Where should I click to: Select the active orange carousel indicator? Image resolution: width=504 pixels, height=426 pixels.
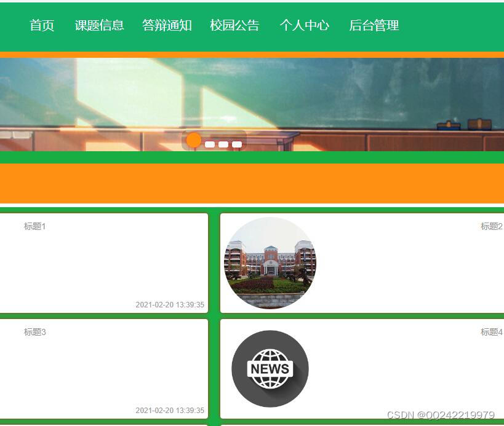click(x=193, y=140)
